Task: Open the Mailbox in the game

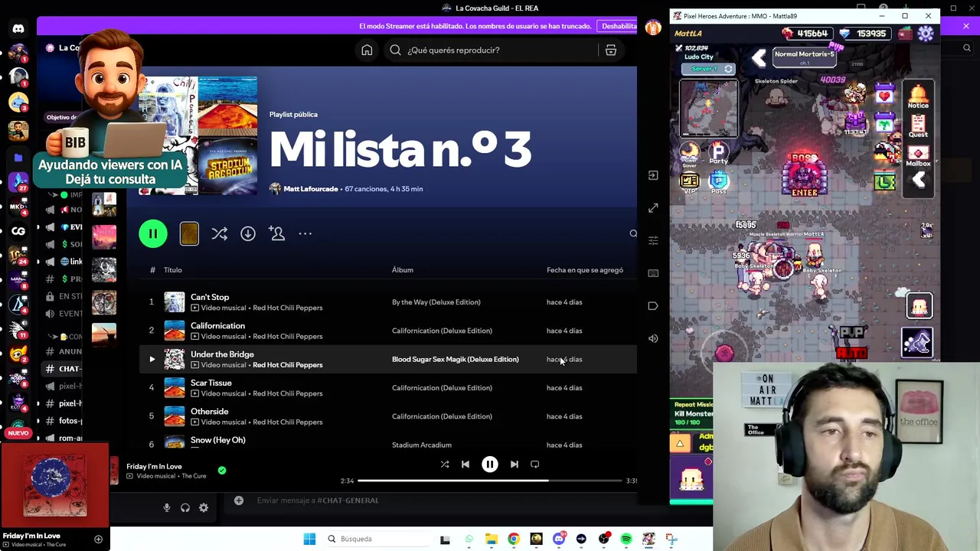Action: tap(918, 155)
